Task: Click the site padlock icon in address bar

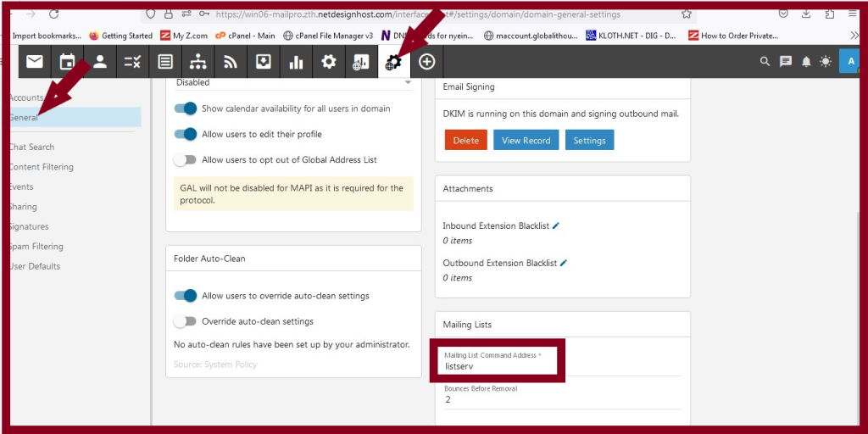Action: click(x=169, y=14)
